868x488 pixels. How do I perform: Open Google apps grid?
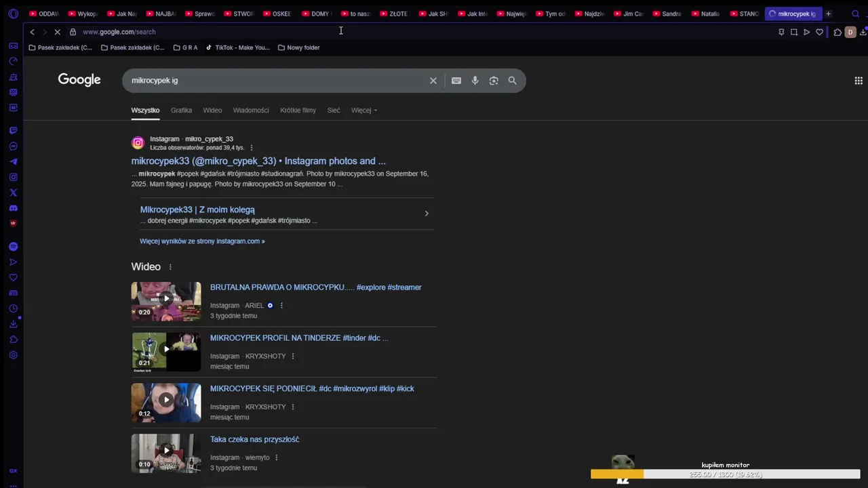point(859,81)
